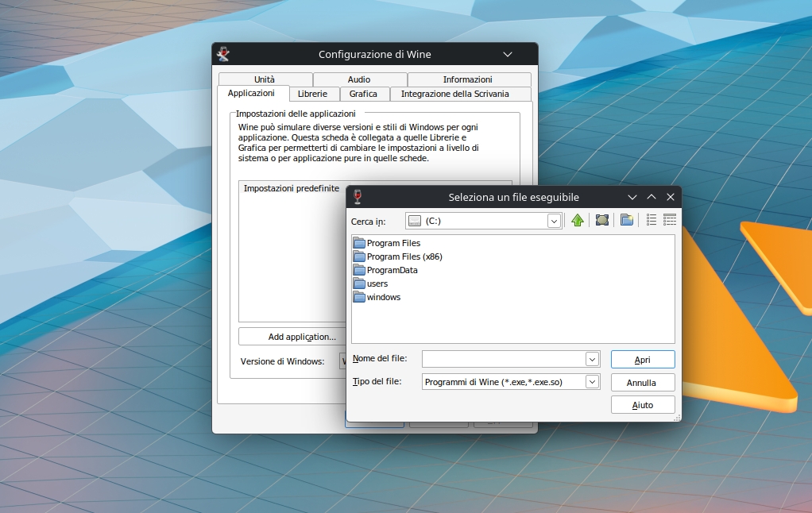
Task: Click the Apri button
Action: (x=643, y=360)
